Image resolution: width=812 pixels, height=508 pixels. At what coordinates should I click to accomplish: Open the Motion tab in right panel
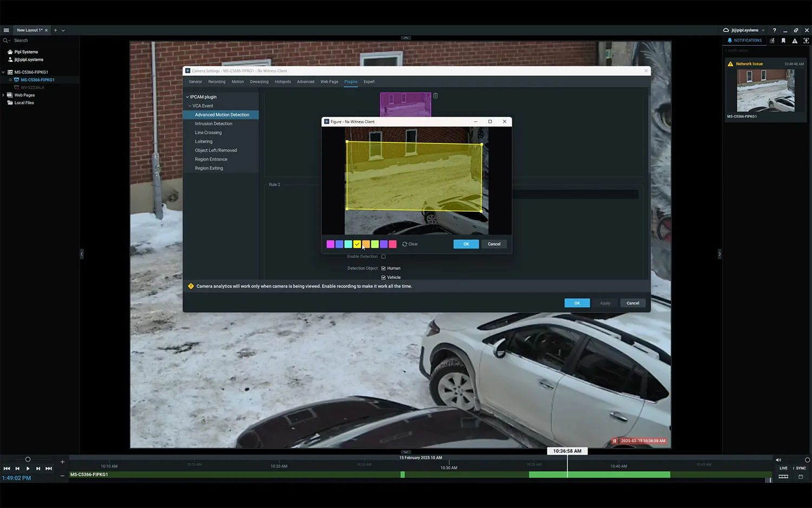772,41
